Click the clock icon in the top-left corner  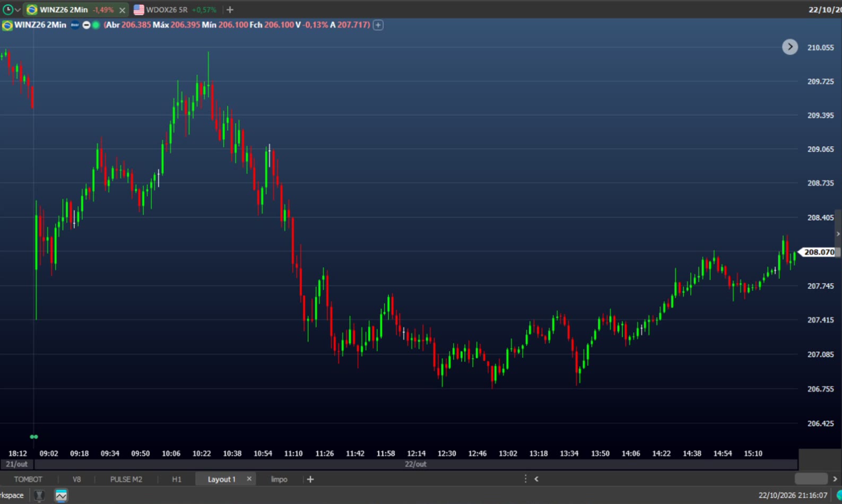(x=7, y=10)
